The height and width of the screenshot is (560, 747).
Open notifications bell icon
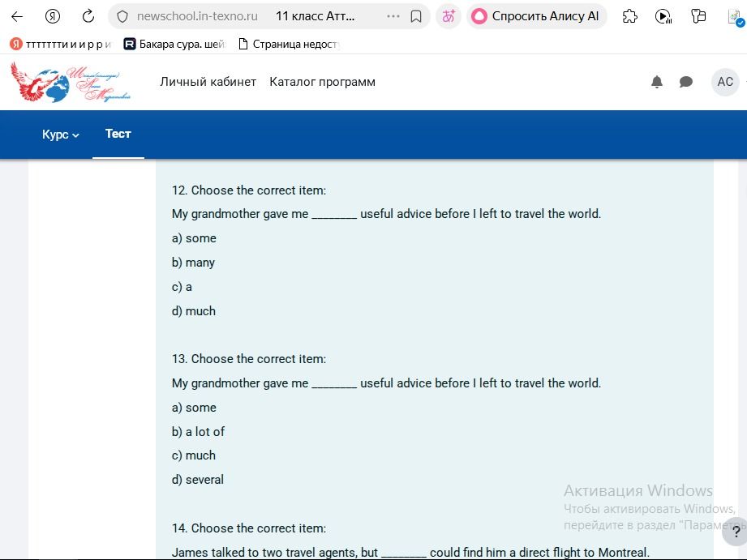click(x=656, y=82)
